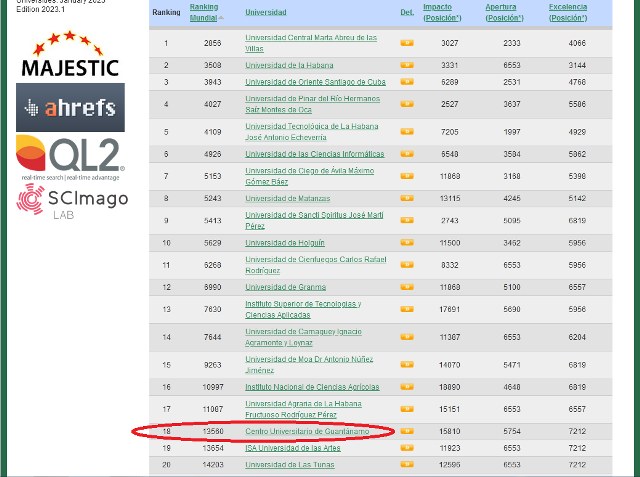Screen dimensions: 640x477
Task: Click details icon for Universidad de Pinar del Río
Action: click(407, 104)
